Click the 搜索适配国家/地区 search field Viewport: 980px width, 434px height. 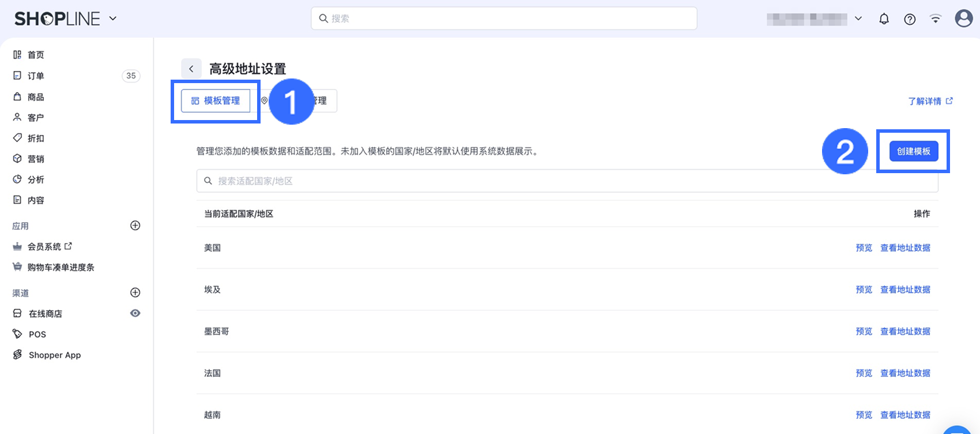[x=567, y=181]
